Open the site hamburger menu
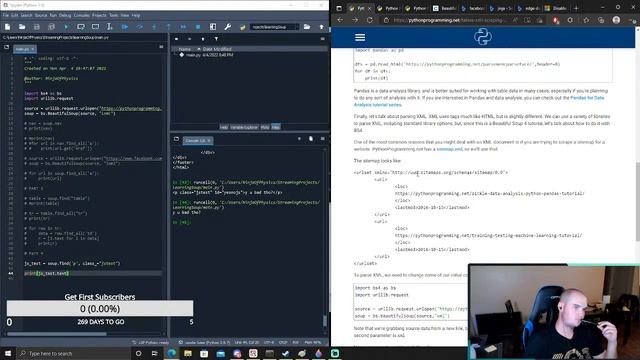Screen dimensions: 640x360 click(x=360, y=38)
